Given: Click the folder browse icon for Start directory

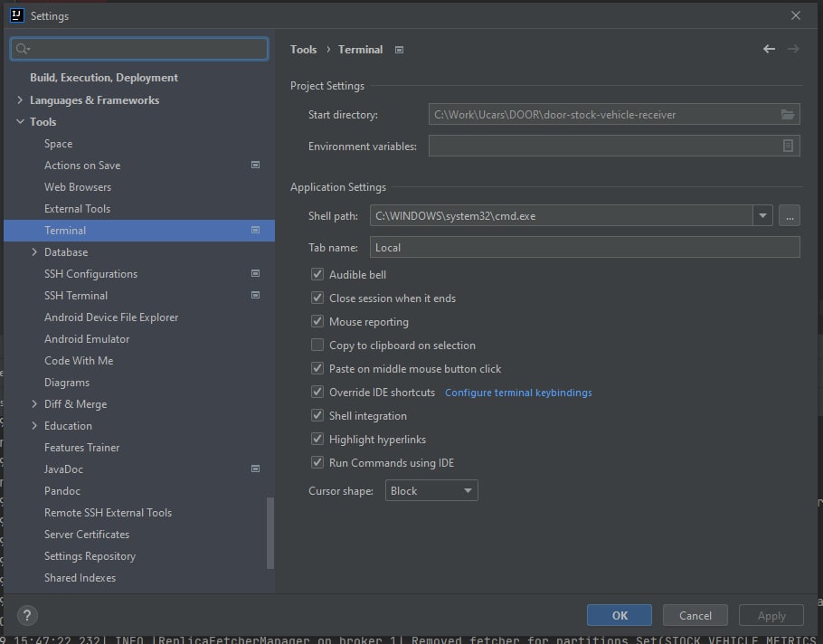Looking at the screenshot, I should pos(788,115).
